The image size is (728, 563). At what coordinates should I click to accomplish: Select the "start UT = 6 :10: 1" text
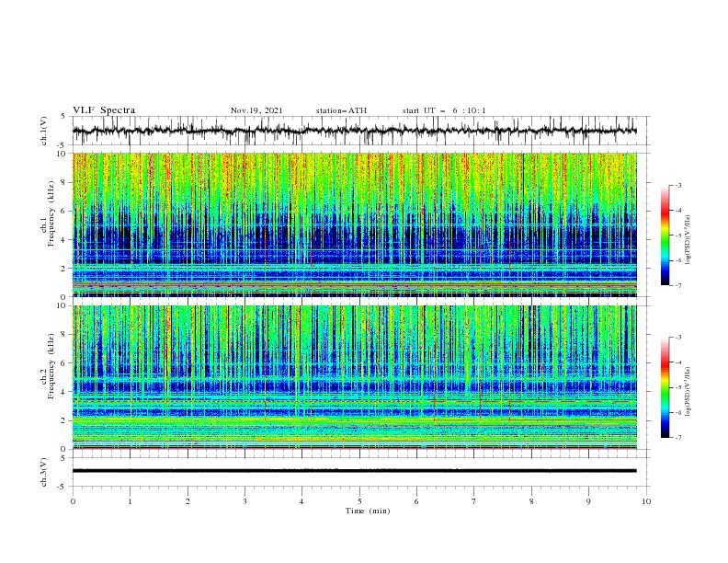pyautogui.click(x=444, y=110)
